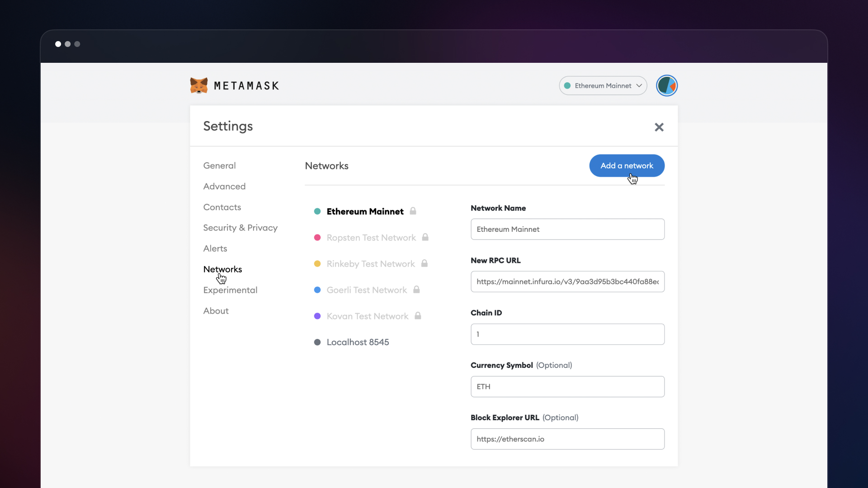Open Security & Privacy settings

pos(240,228)
